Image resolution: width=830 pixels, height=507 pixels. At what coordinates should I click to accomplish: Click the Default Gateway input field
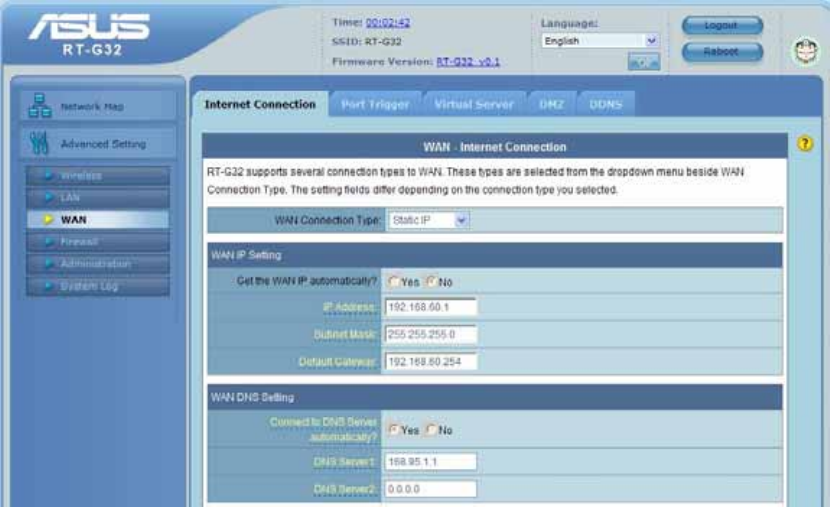click(x=431, y=361)
